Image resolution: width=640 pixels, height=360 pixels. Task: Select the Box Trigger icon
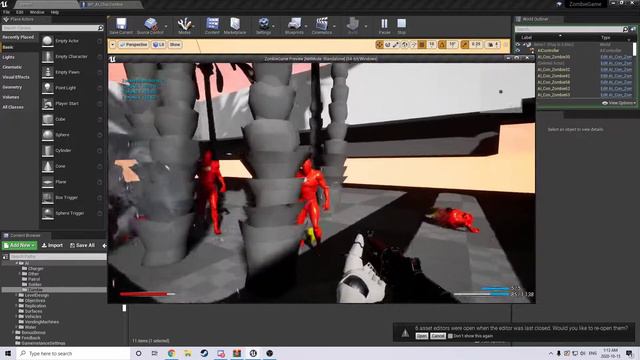48,198
